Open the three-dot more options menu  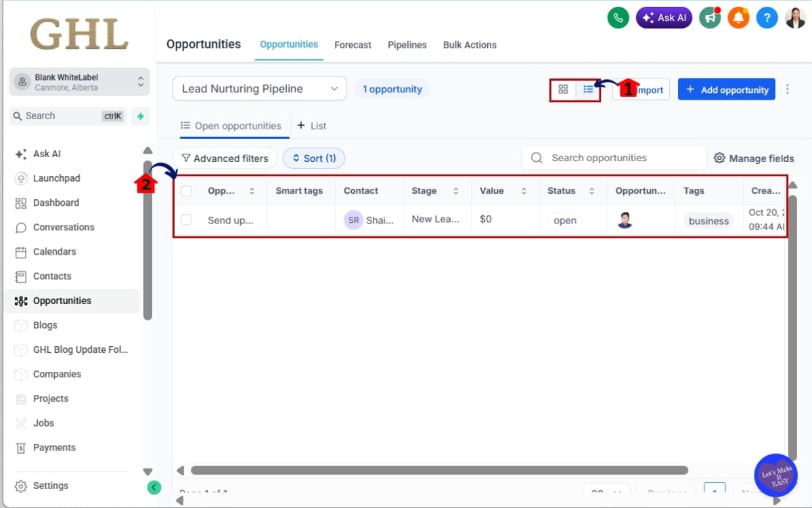click(787, 89)
